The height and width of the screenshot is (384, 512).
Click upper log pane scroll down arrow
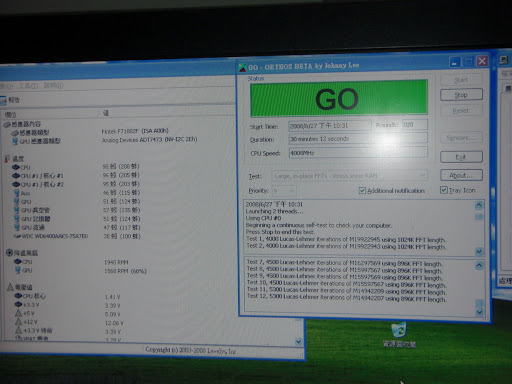(479, 251)
